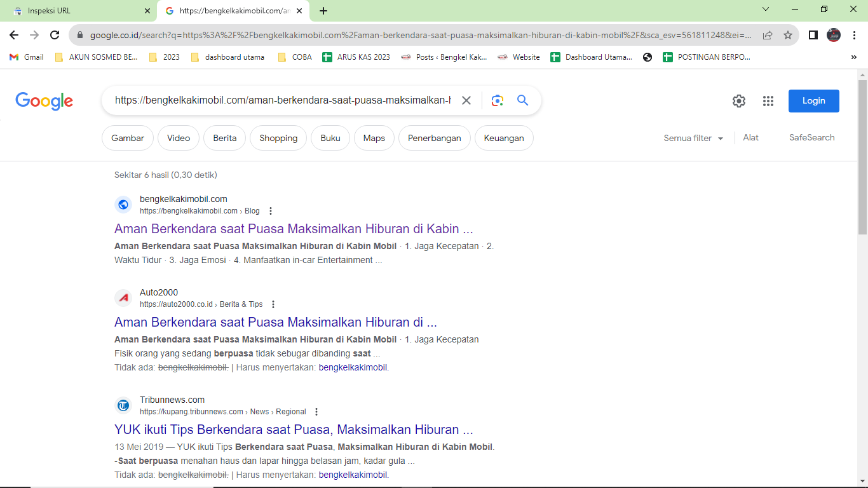This screenshot has height=488, width=868.
Task: Open the SafeSearch settings
Action: pos(812,137)
